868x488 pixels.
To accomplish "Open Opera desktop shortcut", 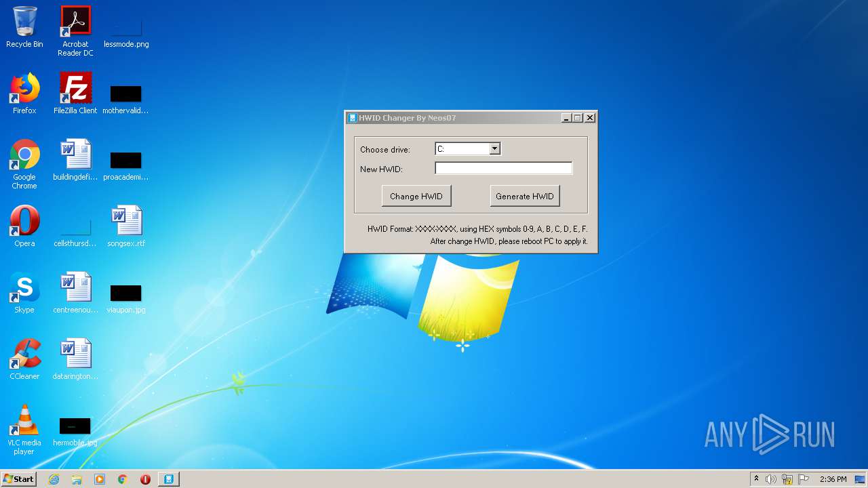I will pyautogui.click(x=24, y=226).
